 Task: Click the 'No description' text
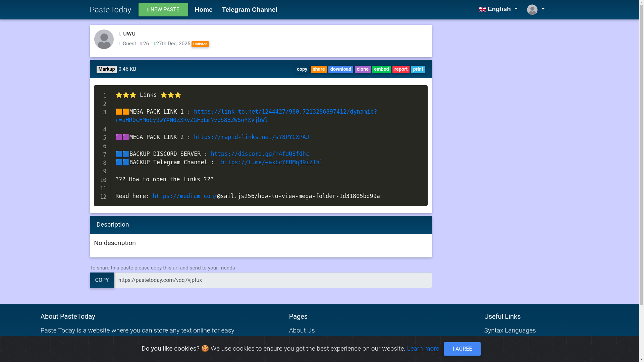115,243
